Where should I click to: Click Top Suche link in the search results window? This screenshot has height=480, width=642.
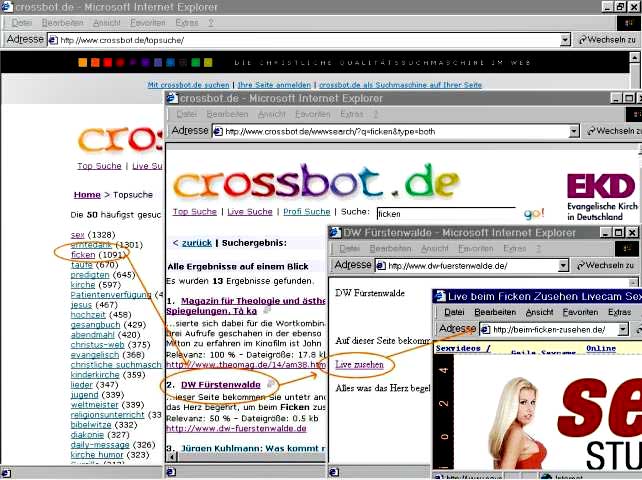point(194,212)
